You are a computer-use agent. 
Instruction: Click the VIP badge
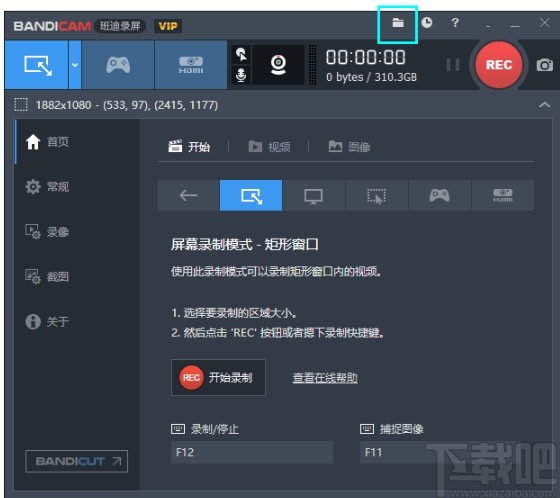pos(168,26)
